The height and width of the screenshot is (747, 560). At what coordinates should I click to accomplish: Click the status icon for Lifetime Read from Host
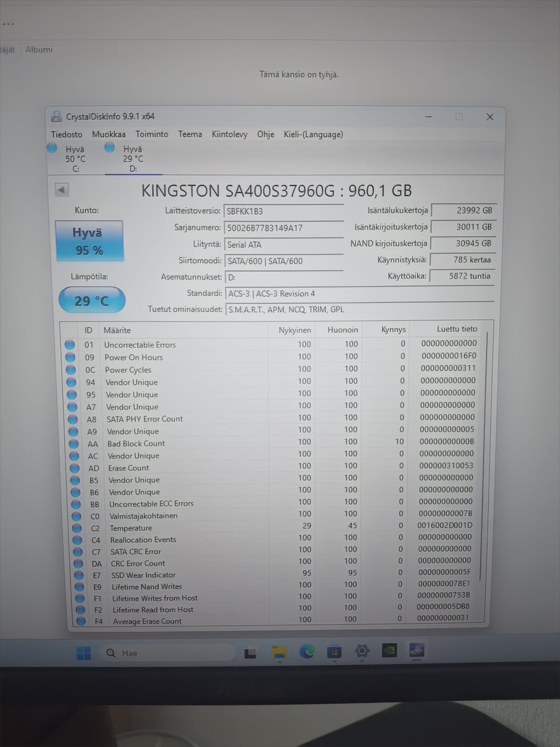coord(80,609)
